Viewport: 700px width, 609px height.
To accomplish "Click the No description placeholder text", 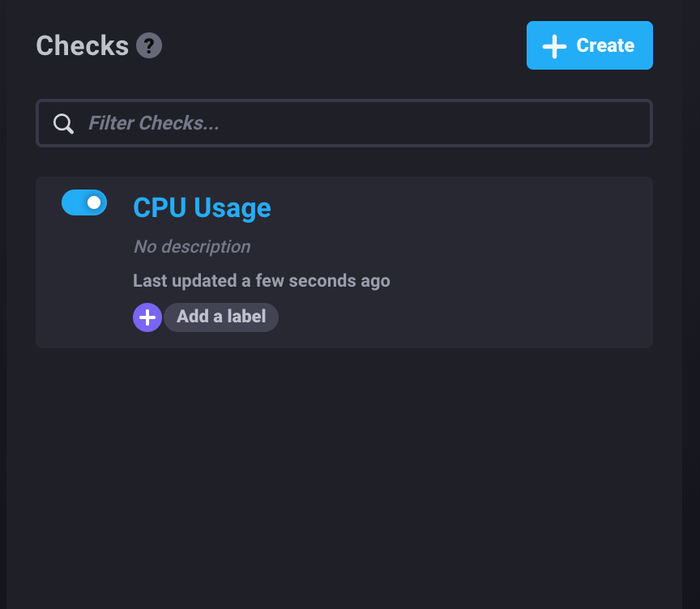I will point(192,246).
